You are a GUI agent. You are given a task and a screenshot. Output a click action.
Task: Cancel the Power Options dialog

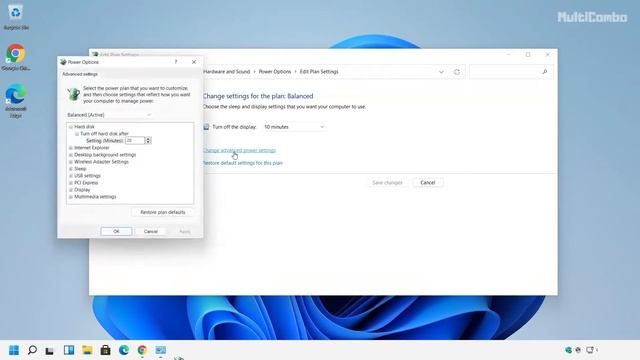pos(151,231)
